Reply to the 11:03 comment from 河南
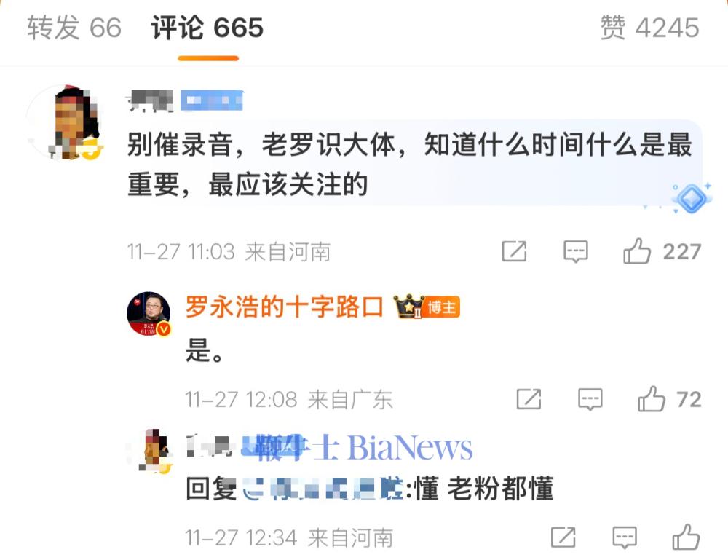This screenshot has width=728, height=560. coord(576,251)
